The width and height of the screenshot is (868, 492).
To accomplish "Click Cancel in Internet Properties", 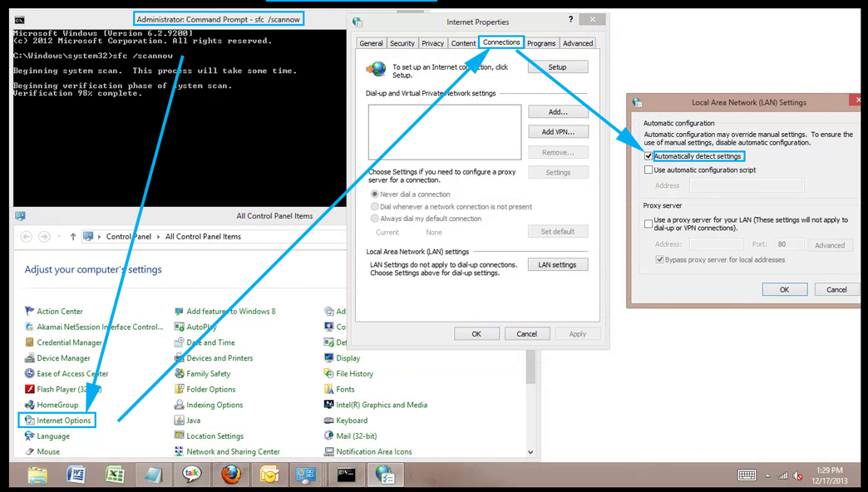I will point(526,334).
